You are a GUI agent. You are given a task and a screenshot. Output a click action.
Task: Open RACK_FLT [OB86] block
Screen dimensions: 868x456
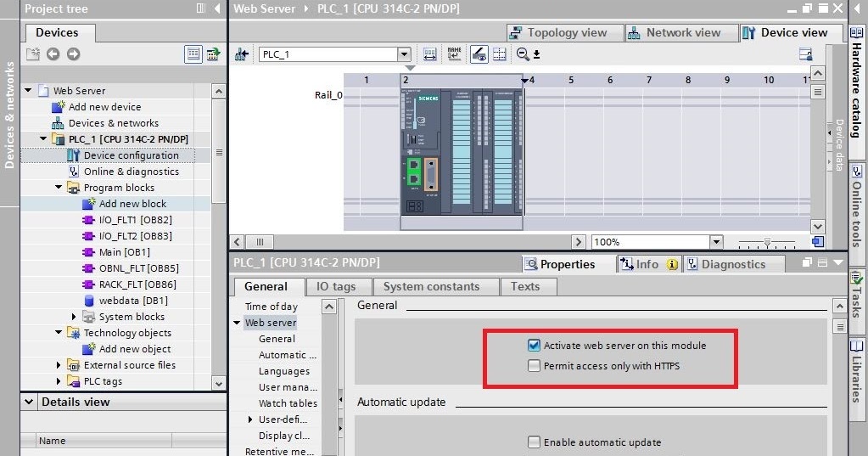point(137,284)
